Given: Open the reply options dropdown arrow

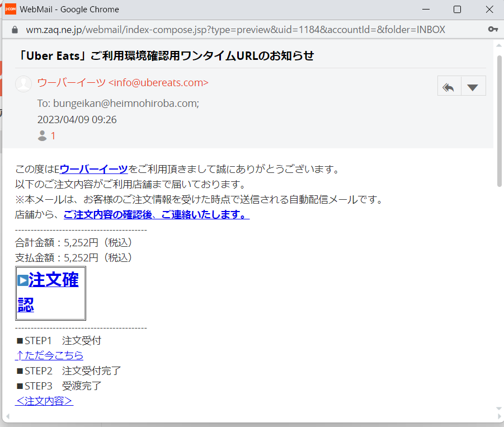Looking at the screenshot, I should [473, 86].
